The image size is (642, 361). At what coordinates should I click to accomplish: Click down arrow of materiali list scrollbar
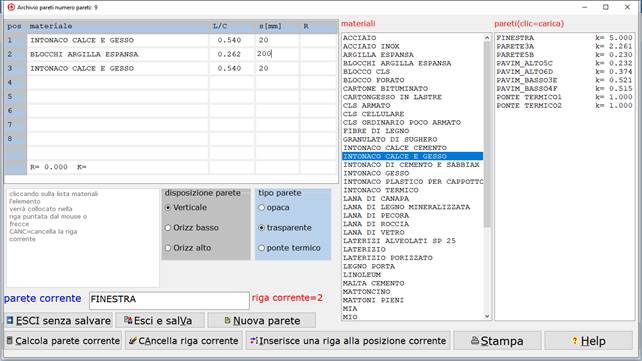point(487,316)
